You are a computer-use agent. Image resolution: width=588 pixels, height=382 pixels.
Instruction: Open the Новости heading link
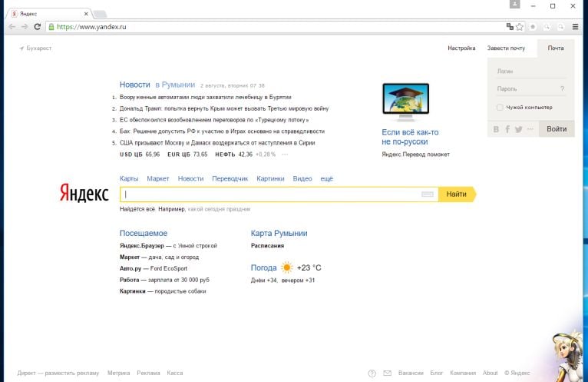point(134,85)
